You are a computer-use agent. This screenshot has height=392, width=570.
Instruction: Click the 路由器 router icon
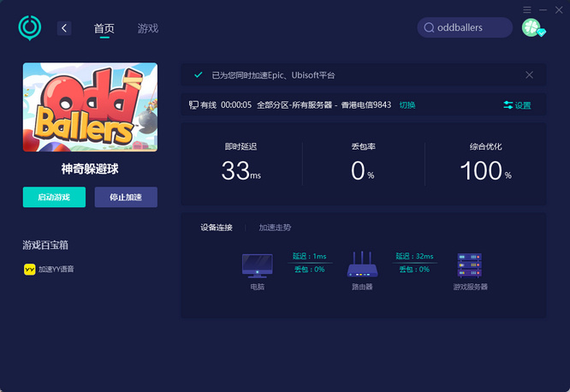click(362, 264)
